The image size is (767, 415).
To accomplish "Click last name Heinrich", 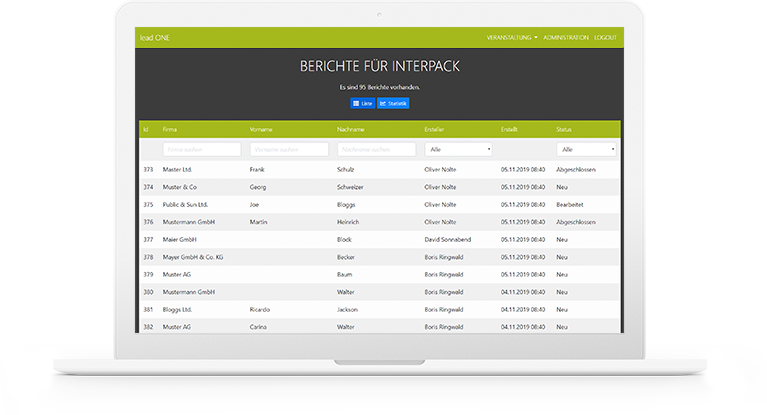I will [348, 222].
